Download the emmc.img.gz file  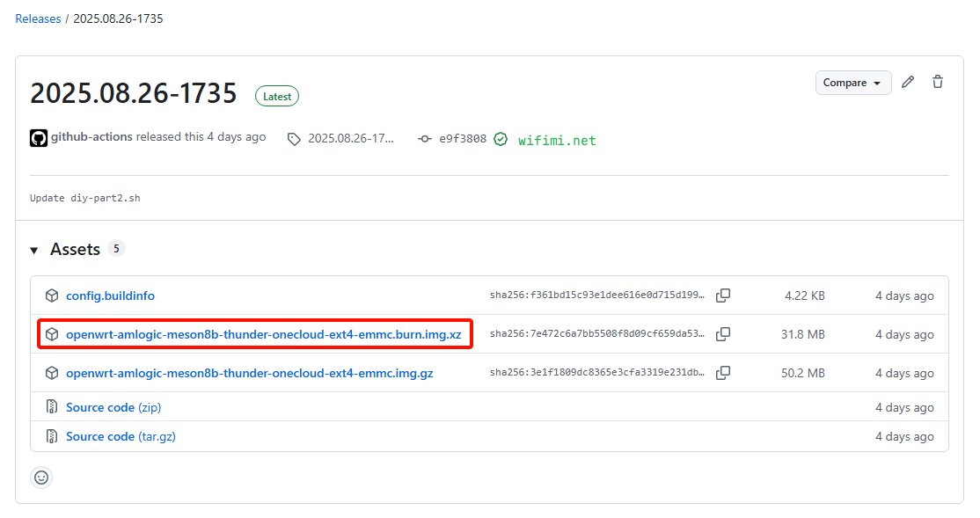(249, 373)
